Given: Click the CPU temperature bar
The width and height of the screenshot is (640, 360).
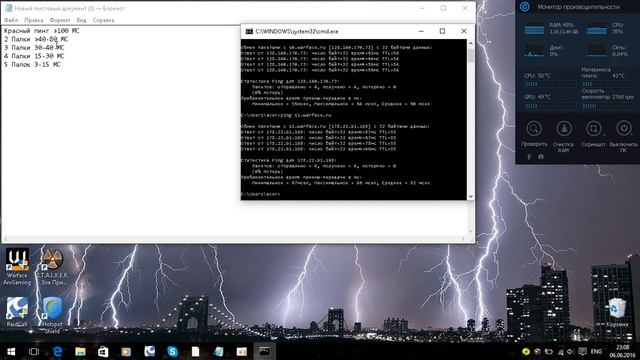Looking at the screenshot, I should 550,84.
